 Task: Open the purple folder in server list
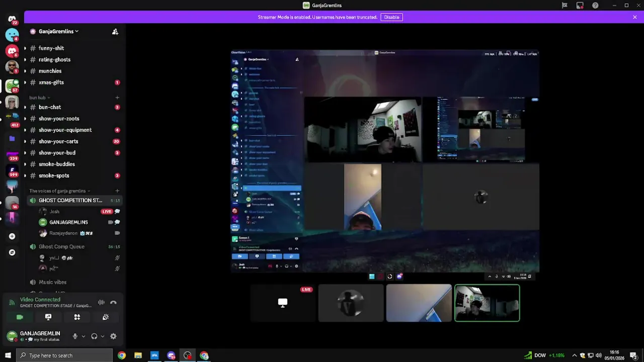coord(12,138)
